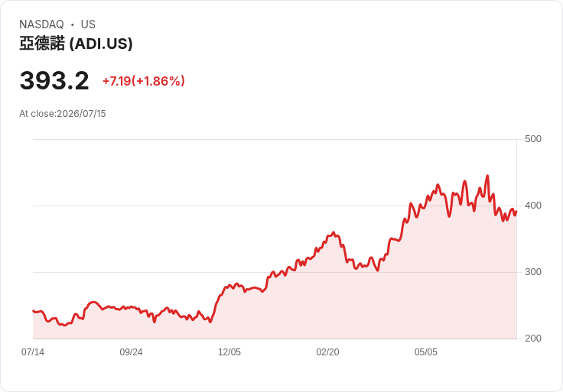This screenshot has width=563, height=392.
Task: Click the 07/14 date label on x-axis
Action: click(x=33, y=352)
